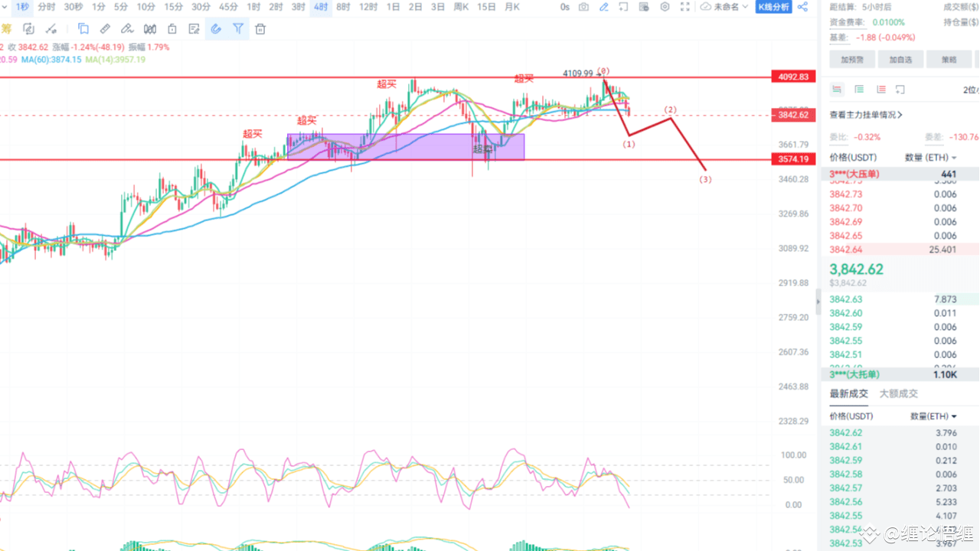980x551 pixels.
Task: Switch order book to buy-orders-only view
Action: (x=859, y=89)
